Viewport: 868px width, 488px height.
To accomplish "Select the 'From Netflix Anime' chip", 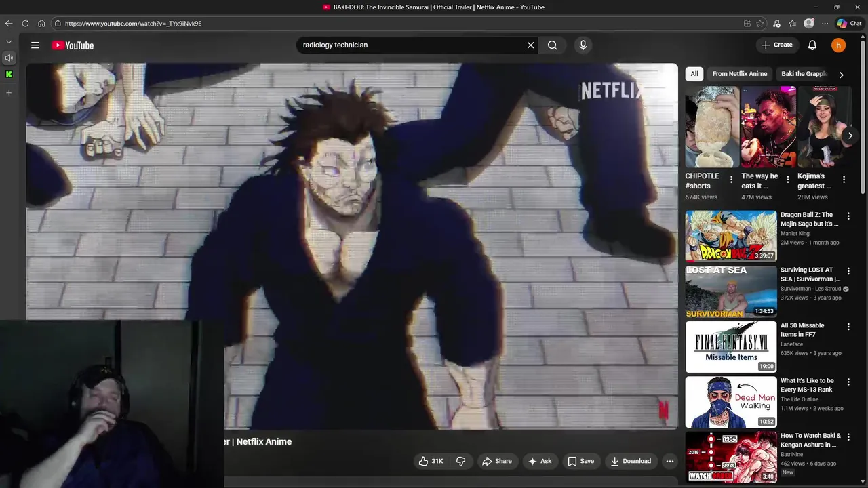I will pos(739,74).
